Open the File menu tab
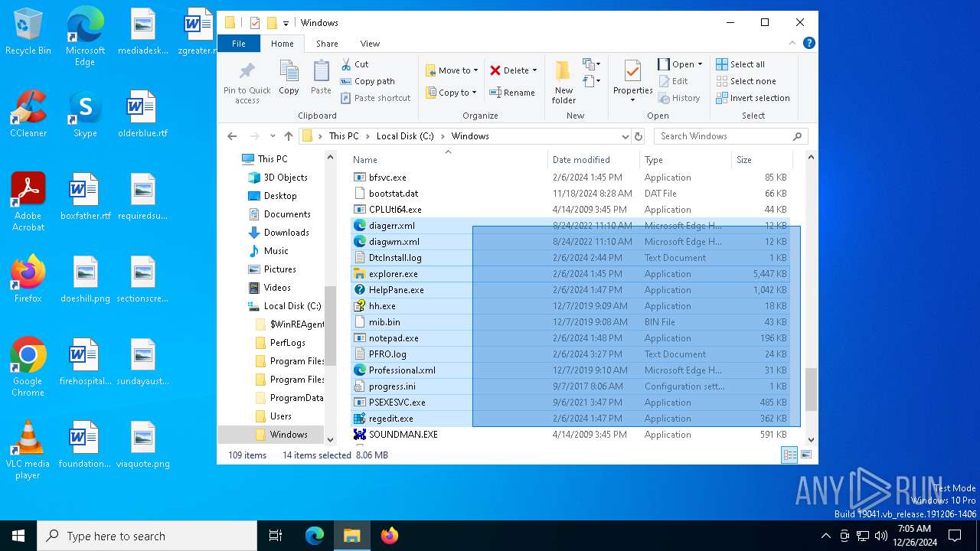This screenshot has width=980, height=551. click(239, 44)
